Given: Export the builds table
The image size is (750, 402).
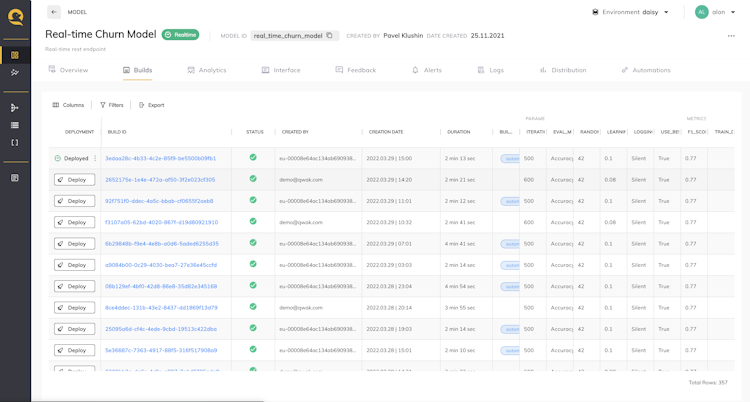Looking at the screenshot, I should coord(151,105).
